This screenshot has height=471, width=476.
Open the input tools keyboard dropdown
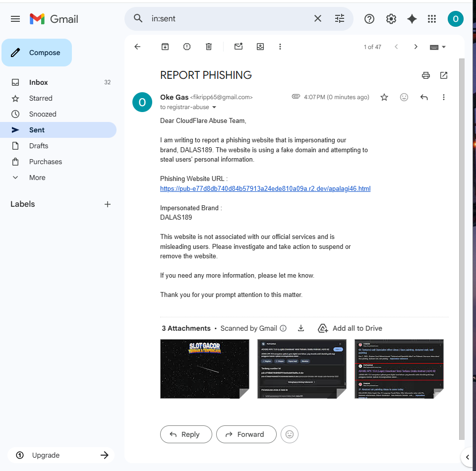(437, 47)
